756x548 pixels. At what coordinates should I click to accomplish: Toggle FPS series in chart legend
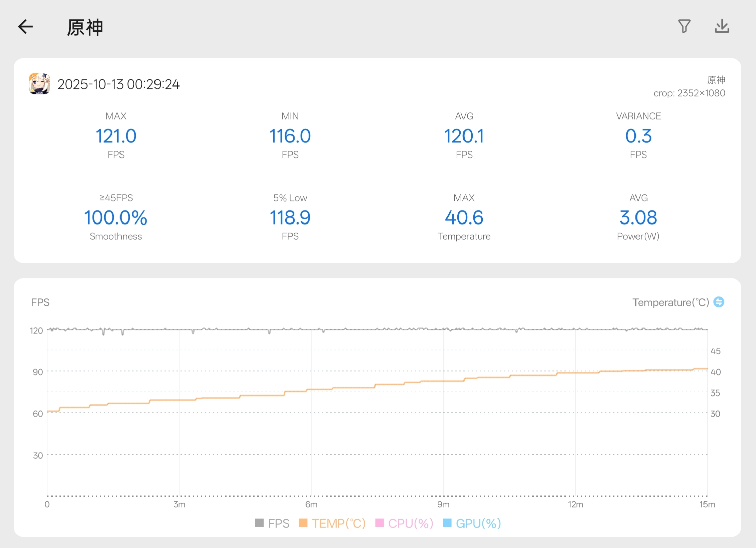(x=272, y=523)
